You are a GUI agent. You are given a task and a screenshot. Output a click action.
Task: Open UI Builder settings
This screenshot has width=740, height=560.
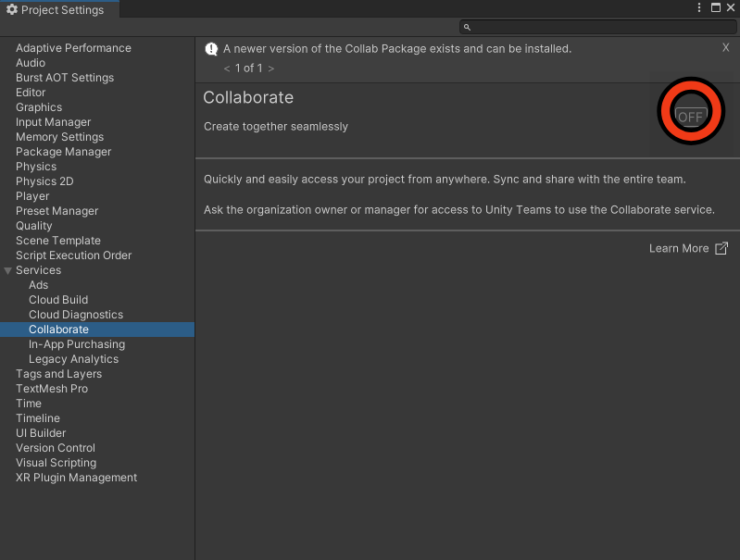(41, 433)
